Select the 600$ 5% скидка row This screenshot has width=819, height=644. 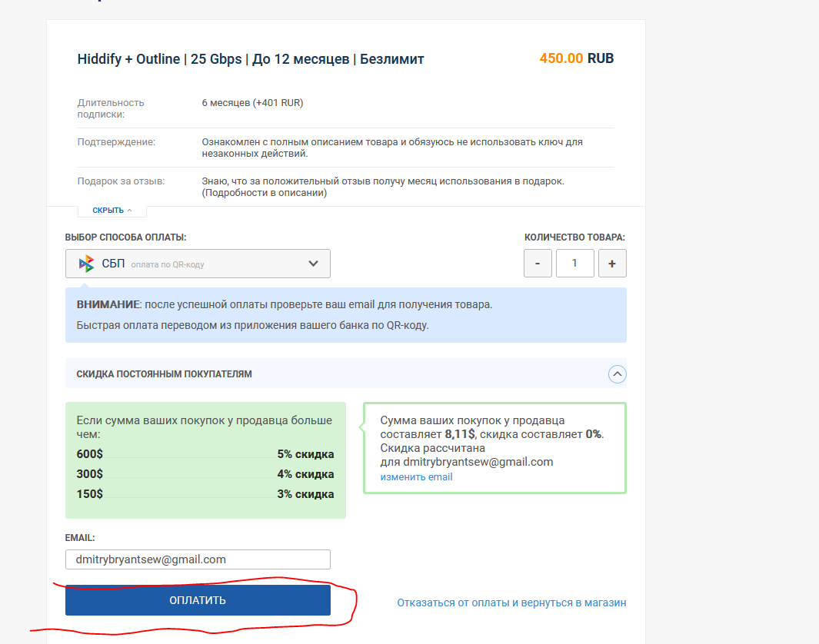(205, 454)
